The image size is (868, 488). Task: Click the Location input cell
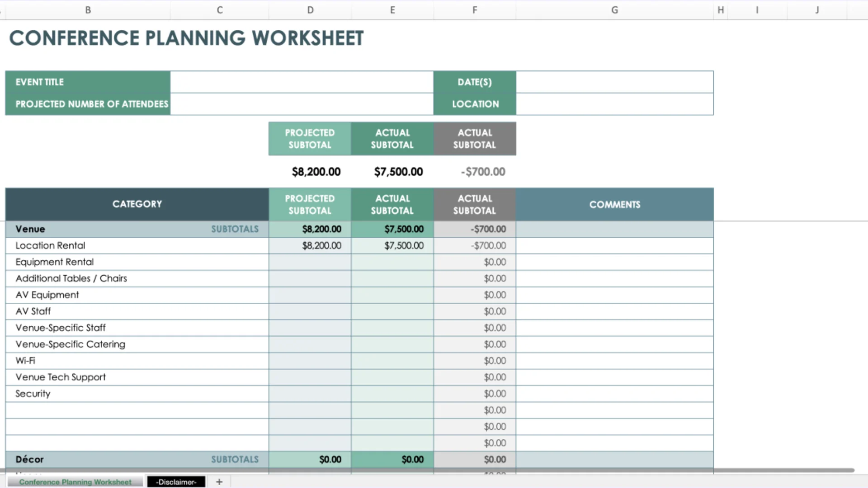coord(615,104)
